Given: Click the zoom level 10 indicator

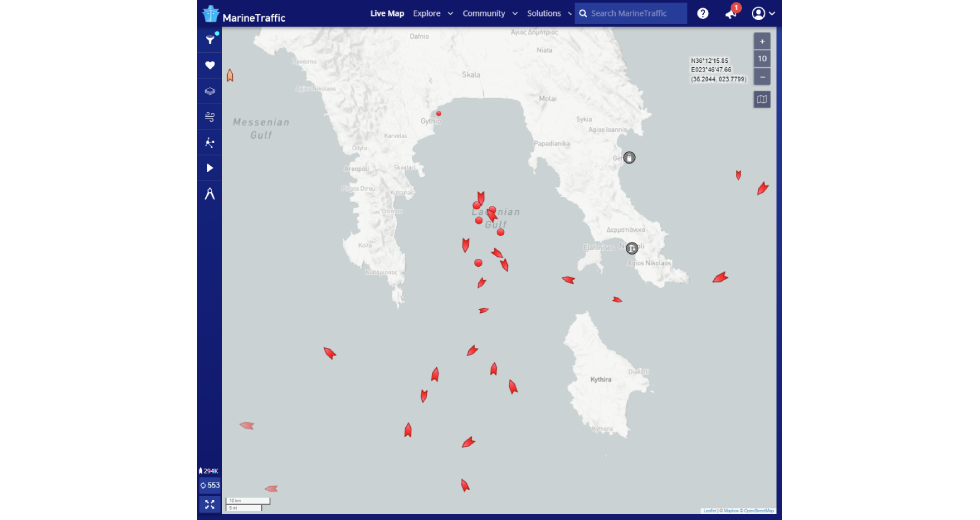Looking at the screenshot, I should coord(762,59).
